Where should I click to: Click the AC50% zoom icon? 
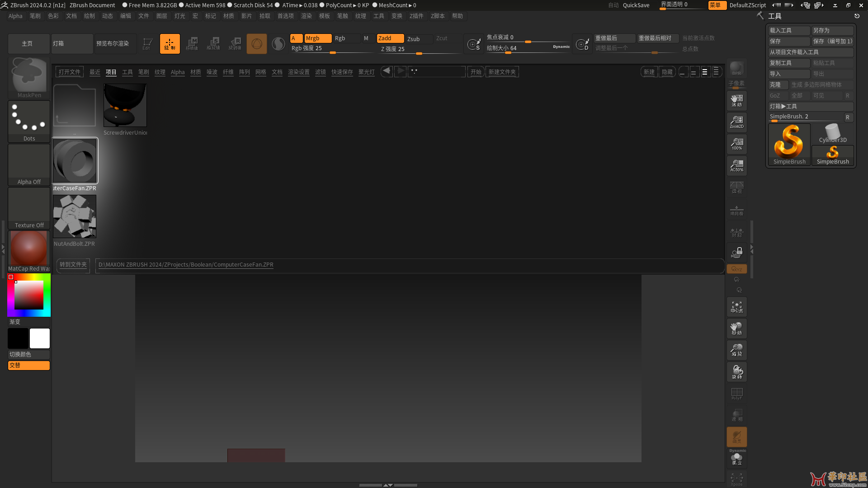pos(736,165)
